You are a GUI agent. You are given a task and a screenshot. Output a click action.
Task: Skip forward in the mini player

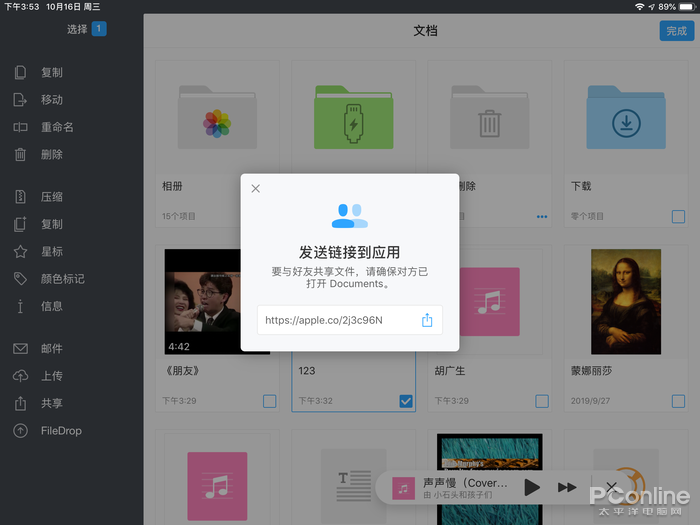click(x=567, y=487)
